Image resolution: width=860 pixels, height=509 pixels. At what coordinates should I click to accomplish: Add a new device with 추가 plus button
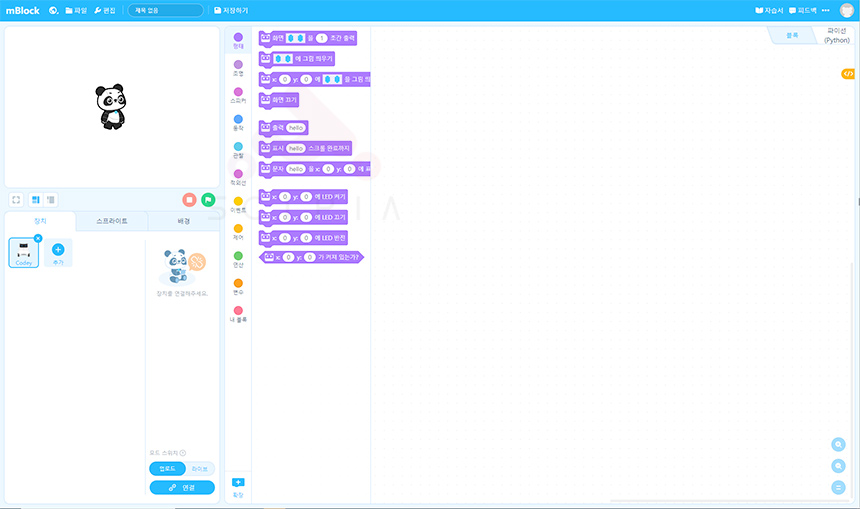(58, 253)
